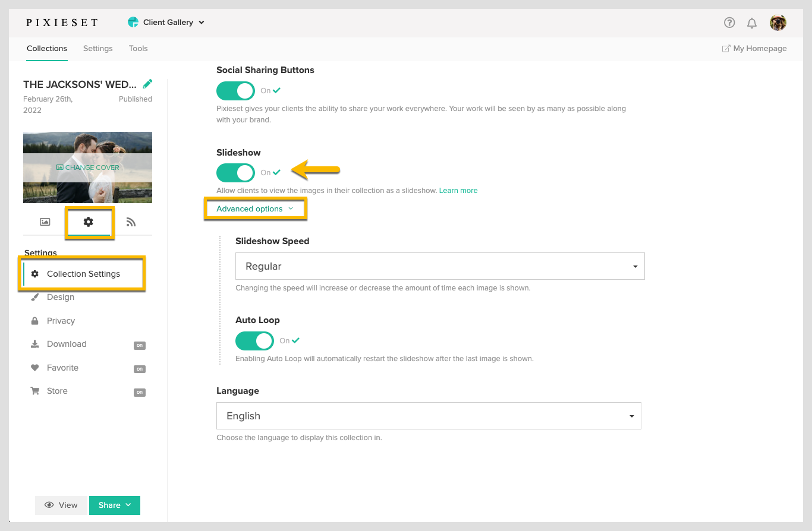The width and height of the screenshot is (812, 531).
Task: Edit collection name with pencil icon
Action: point(147,84)
